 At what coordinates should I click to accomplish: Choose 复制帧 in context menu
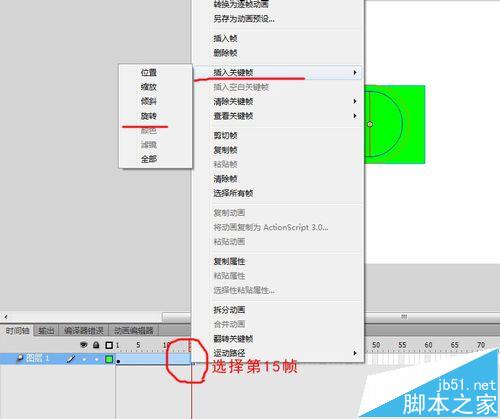(225, 150)
